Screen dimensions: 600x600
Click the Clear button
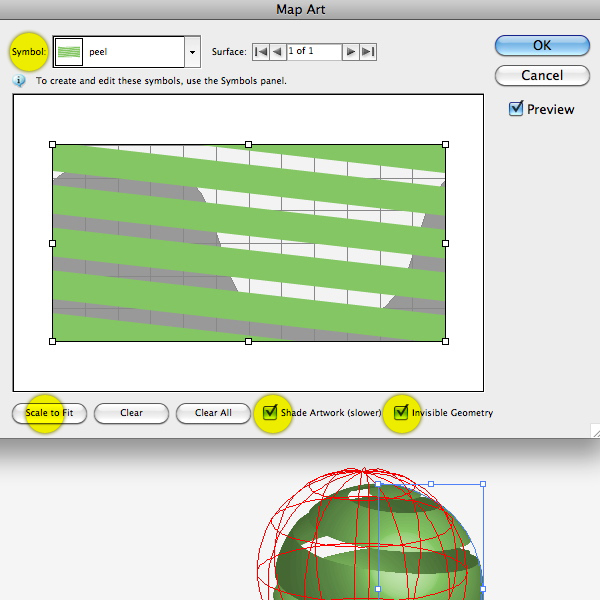pos(131,413)
